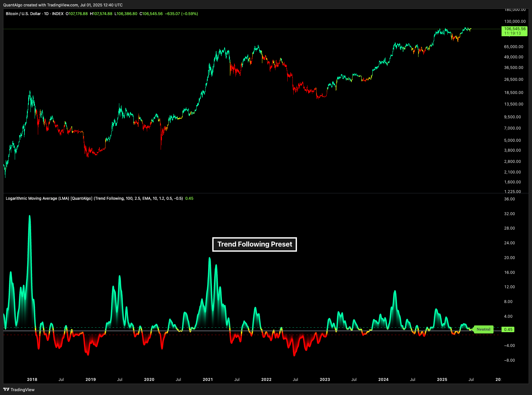Click the TradingView logo at bottom left

19,390
